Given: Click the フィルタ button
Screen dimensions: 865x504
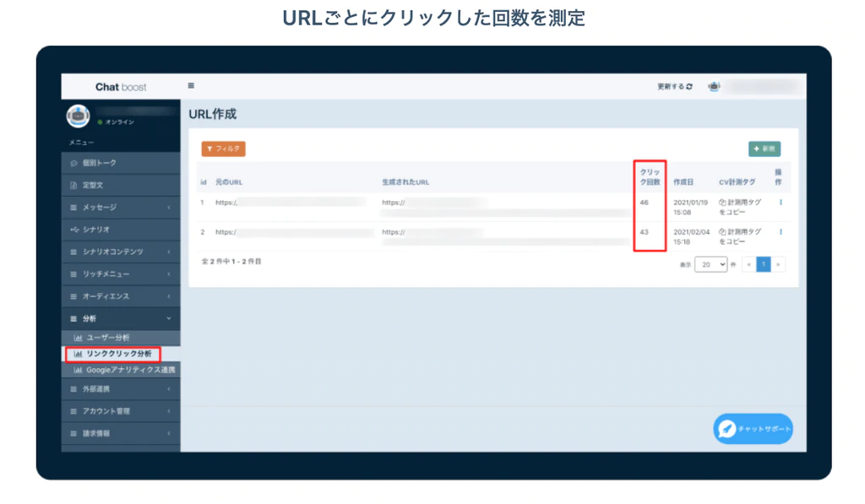Looking at the screenshot, I should tap(222, 149).
